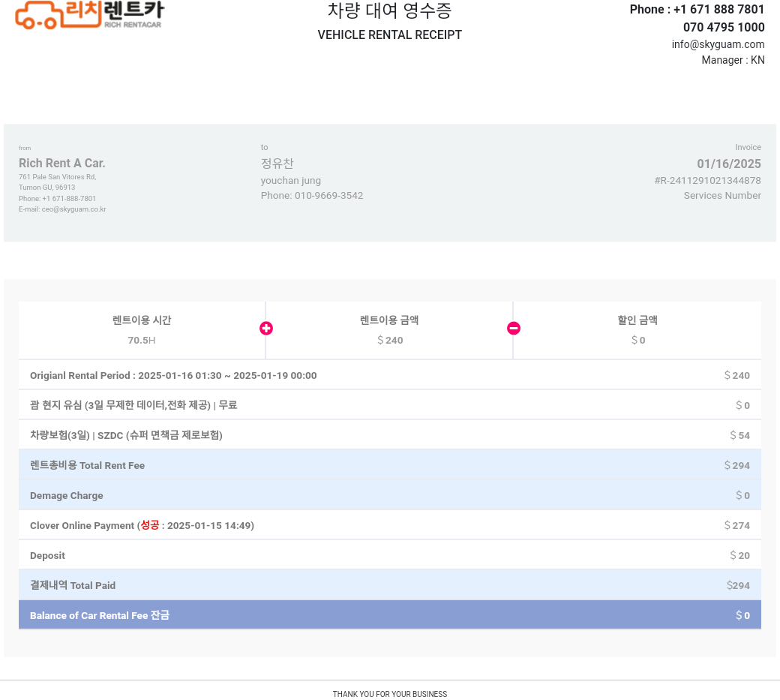The image size is (780, 700).
Task: Click the pink minus circle icon
Action: (514, 329)
